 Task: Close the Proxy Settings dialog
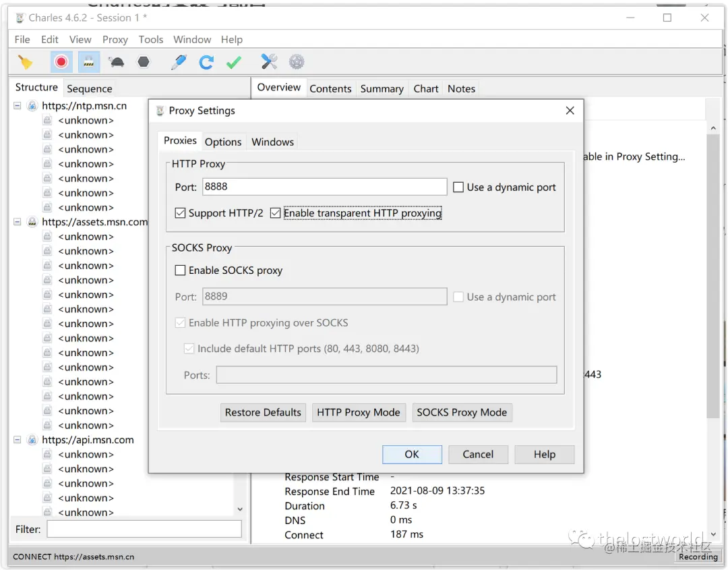click(570, 111)
